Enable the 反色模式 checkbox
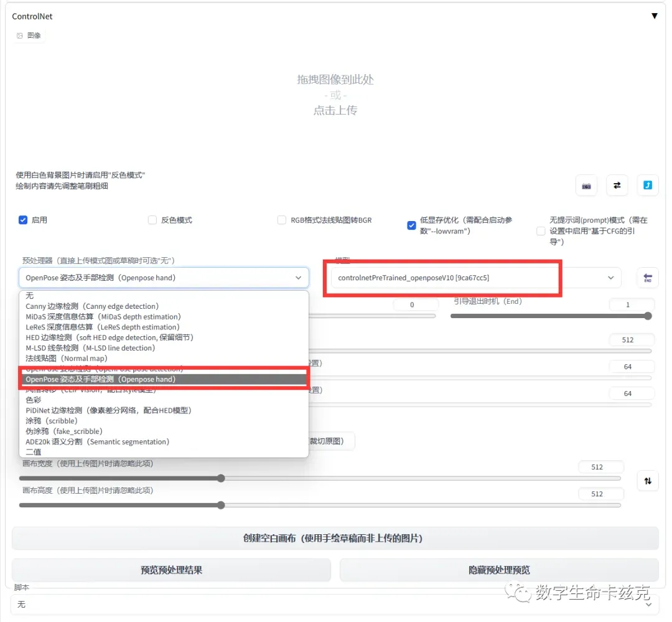The width and height of the screenshot is (672, 622). click(152, 220)
